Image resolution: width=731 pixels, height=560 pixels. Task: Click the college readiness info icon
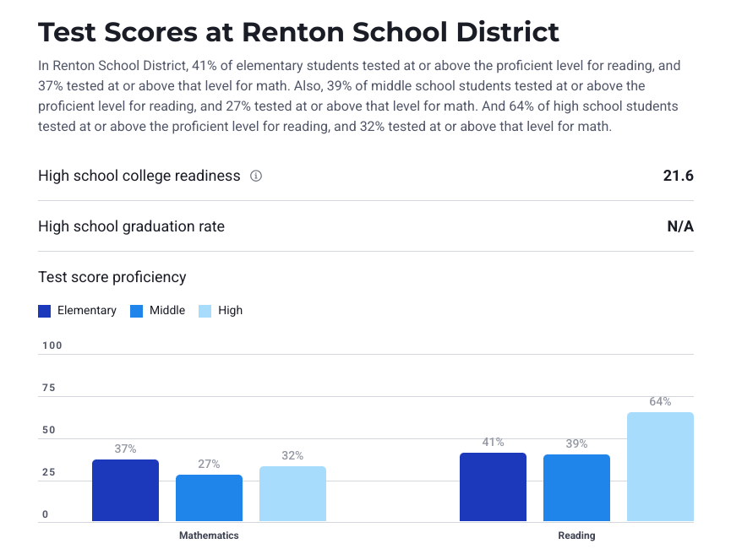tap(256, 177)
